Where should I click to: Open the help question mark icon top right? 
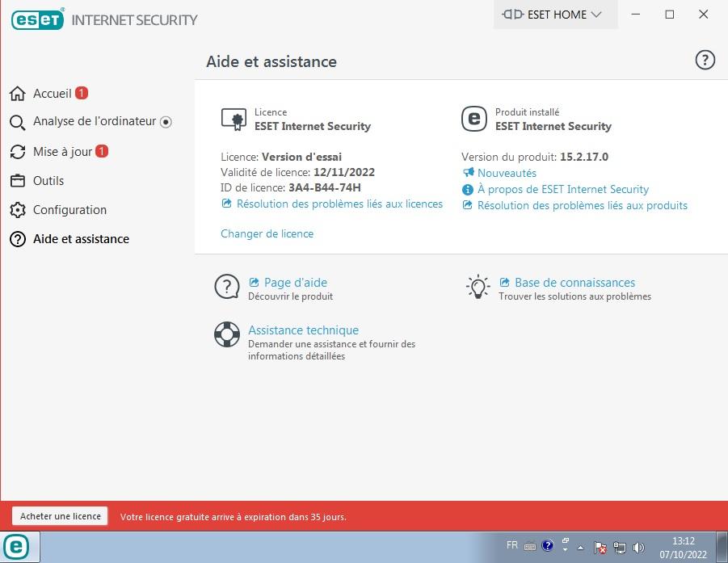pyautogui.click(x=705, y=60)
